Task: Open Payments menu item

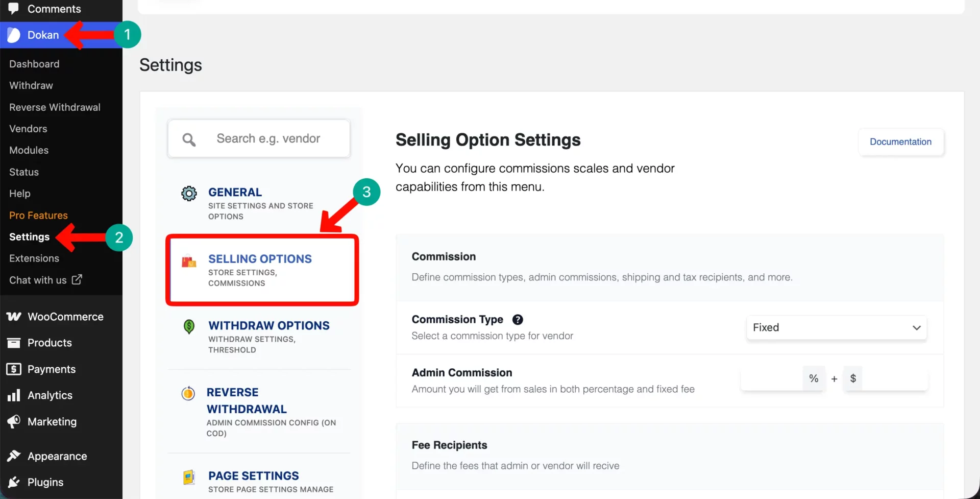Action: point(52,369)
